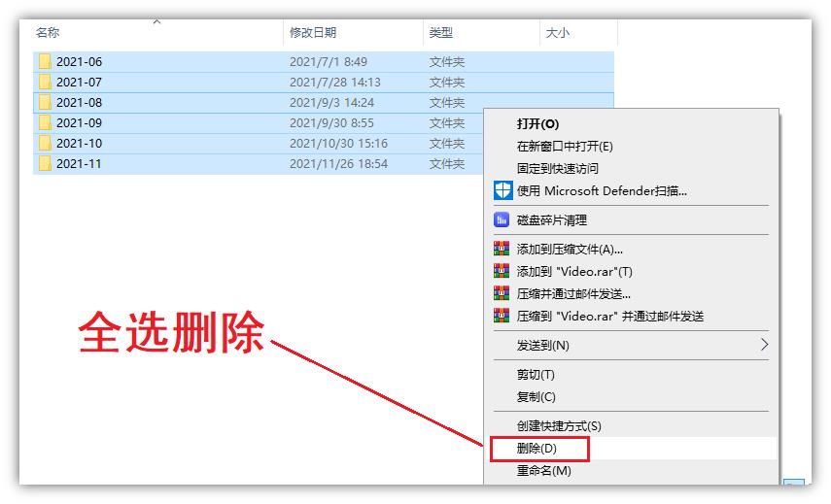The width and height of the screenshot is (831, 504).
Task: Select the folder name 2021-11
Action: 79,163
